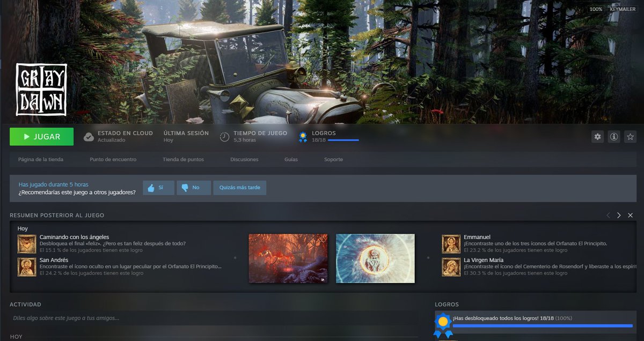Open the Guías tab

point(291,159)
